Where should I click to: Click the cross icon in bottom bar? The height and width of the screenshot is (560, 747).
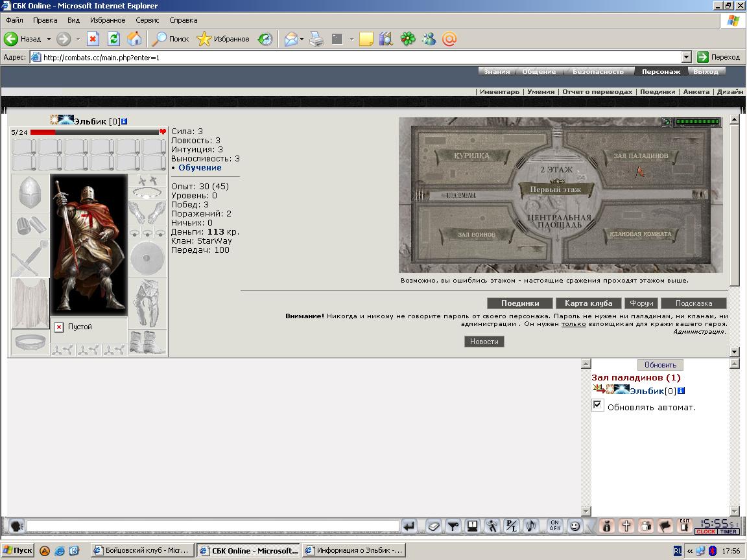point(626,526)
